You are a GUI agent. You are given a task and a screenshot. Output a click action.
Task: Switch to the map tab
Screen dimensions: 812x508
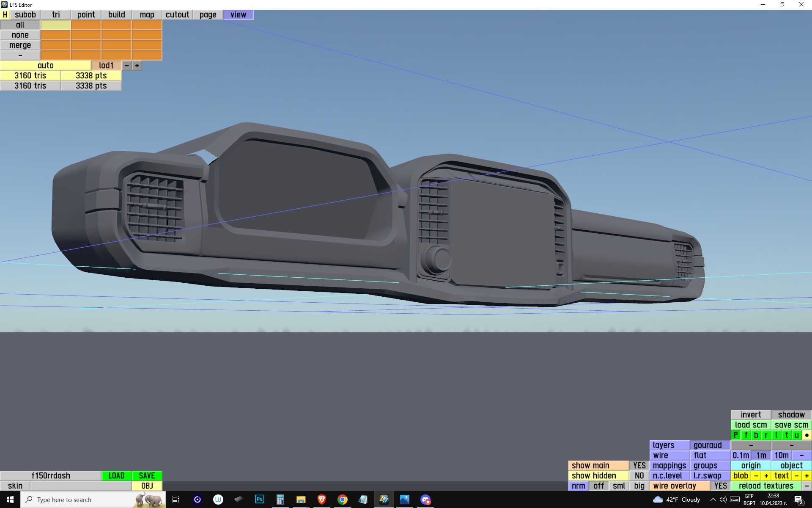click(147, 15)
